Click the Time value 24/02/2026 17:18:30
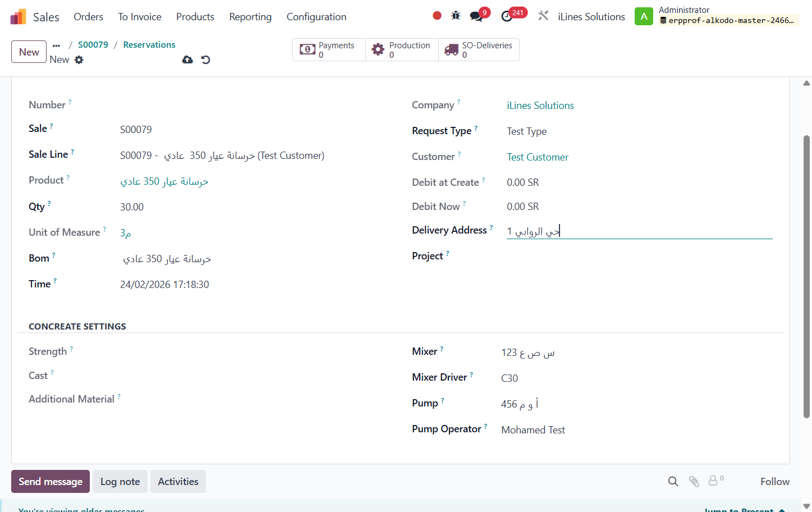This screenshot has width=812, height=512. [x=164, y=285]
